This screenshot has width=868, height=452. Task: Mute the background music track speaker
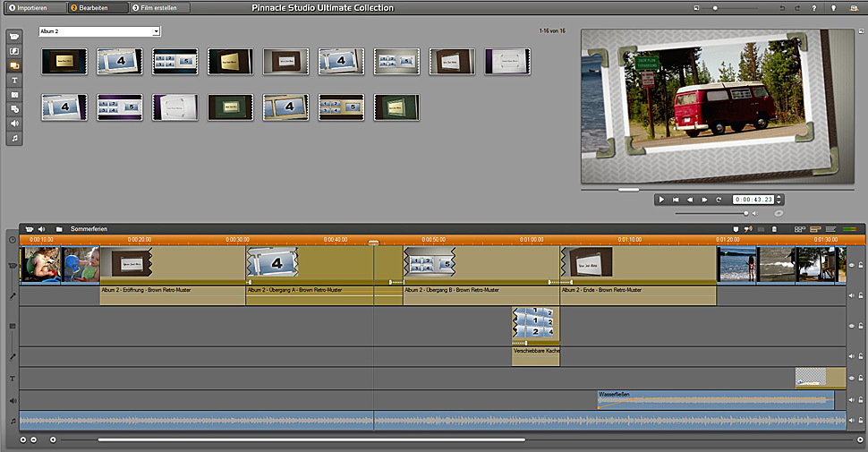pyautogui.click(x=852, y=421)
